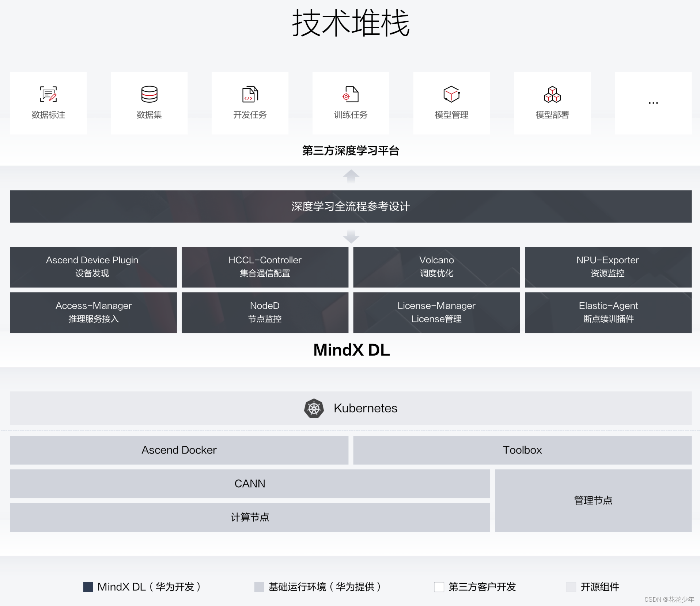Image resolution: width=700 pixels, height=606 pixels.
Task: Click the 技术堆栈 title
Action: pyautogui.click(x=351, y=23)
